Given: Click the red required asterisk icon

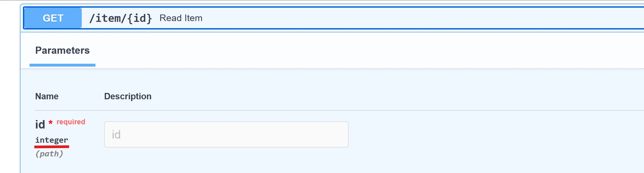Looking at the screenshot, I should [x=51, y=122].
